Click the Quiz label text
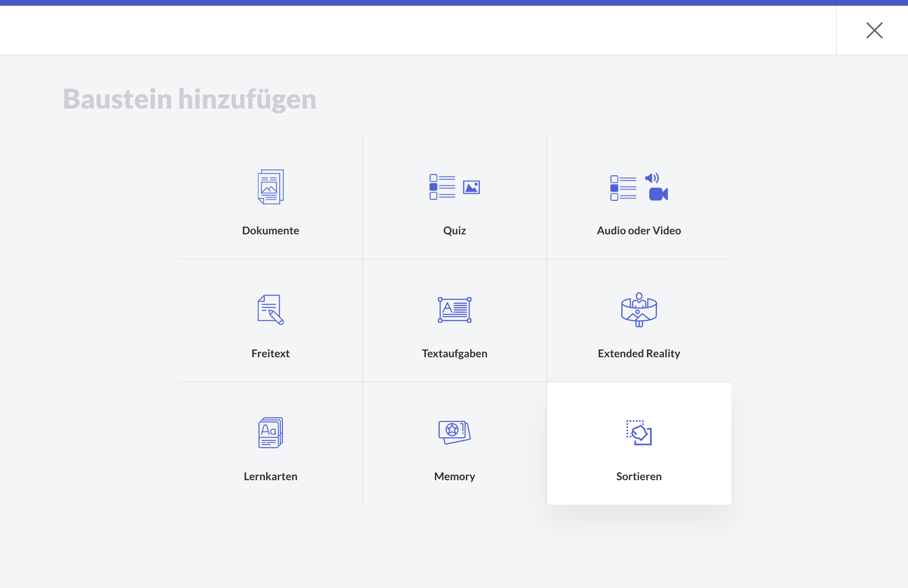The width and height of the screenshot is (908, 588). coord(454,230)
